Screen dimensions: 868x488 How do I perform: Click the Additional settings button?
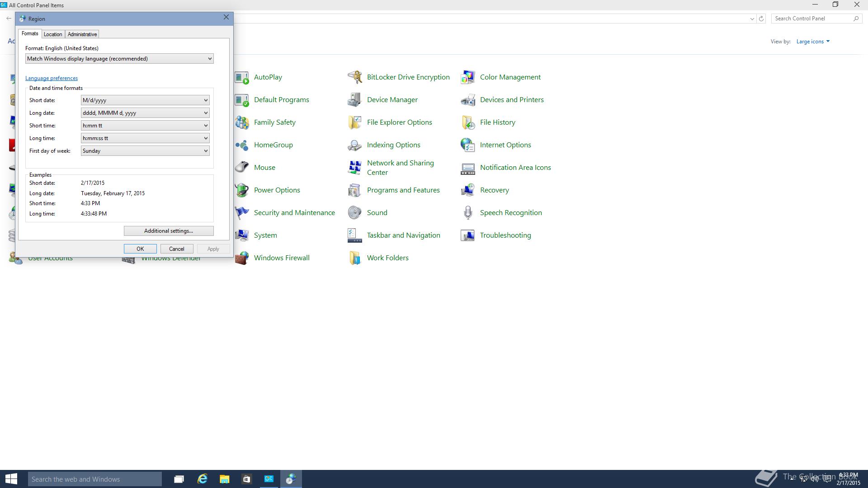169,231
